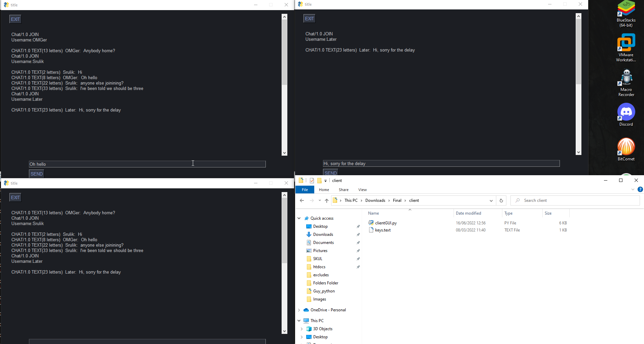Viewport: 644px width, 344px height.
Task: Open VMware Workstation desktop icon
Action: (626, 48)
